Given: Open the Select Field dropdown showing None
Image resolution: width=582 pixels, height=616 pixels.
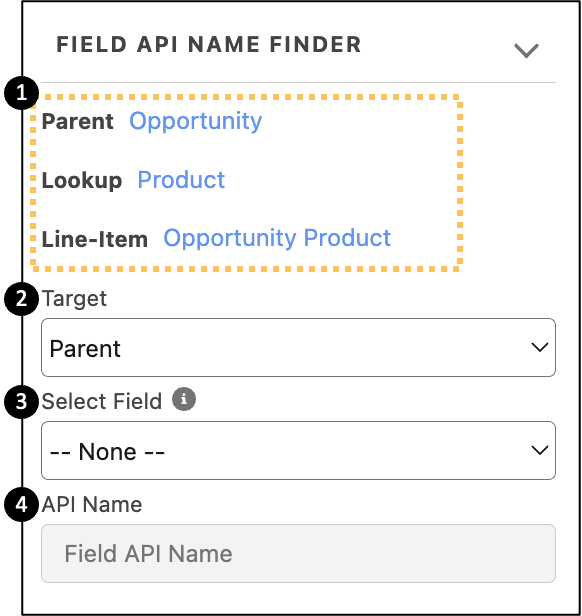Looking at the screenshot, I should [298, 451].
